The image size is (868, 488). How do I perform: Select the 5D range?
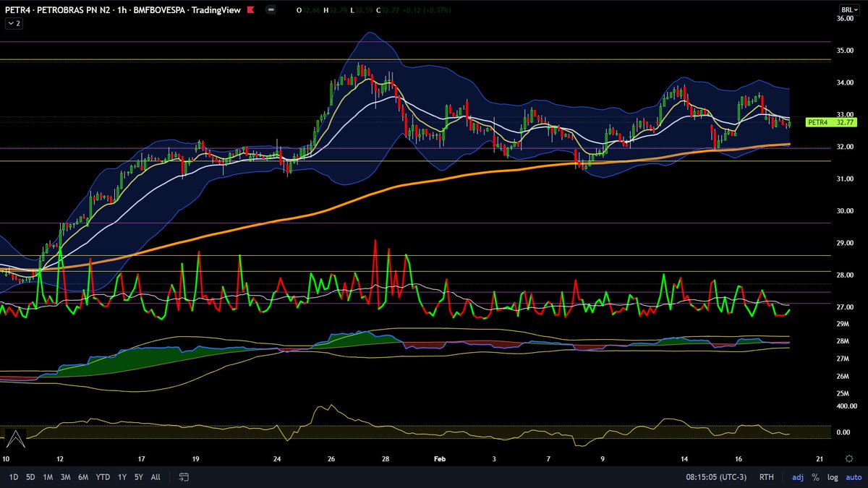point(30,477)
